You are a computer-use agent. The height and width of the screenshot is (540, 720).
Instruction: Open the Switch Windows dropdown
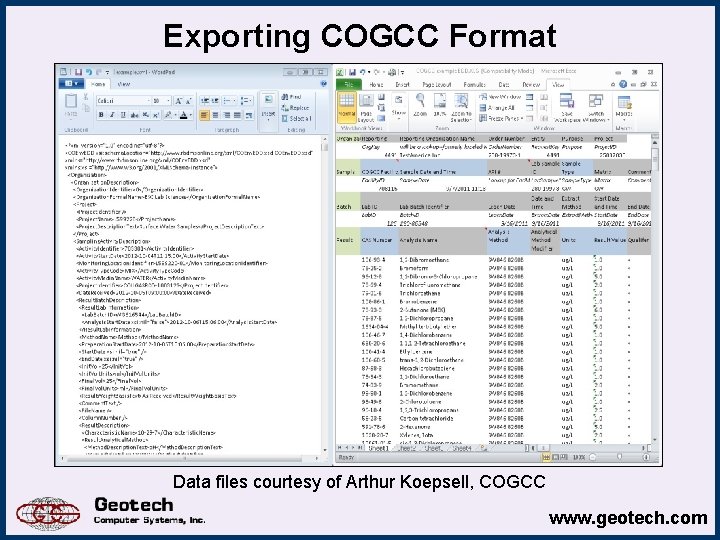pyautogui.click(x=596, y=107)
